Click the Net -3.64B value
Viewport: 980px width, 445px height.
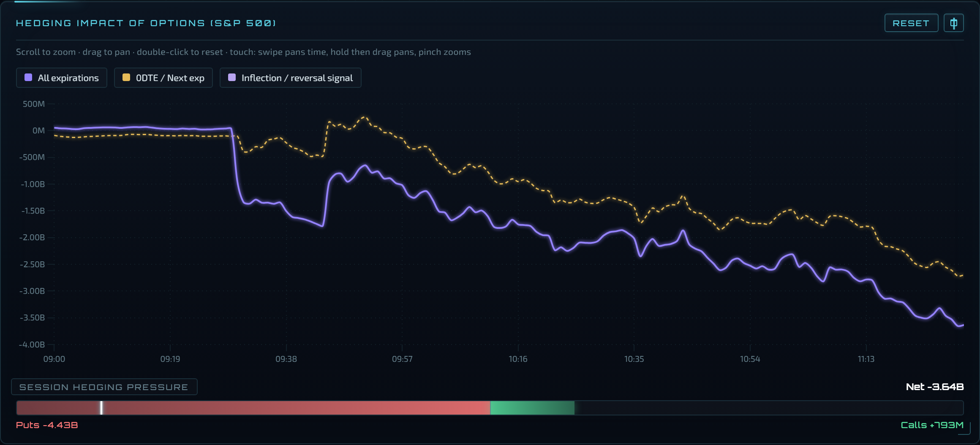tap(935, 387)
